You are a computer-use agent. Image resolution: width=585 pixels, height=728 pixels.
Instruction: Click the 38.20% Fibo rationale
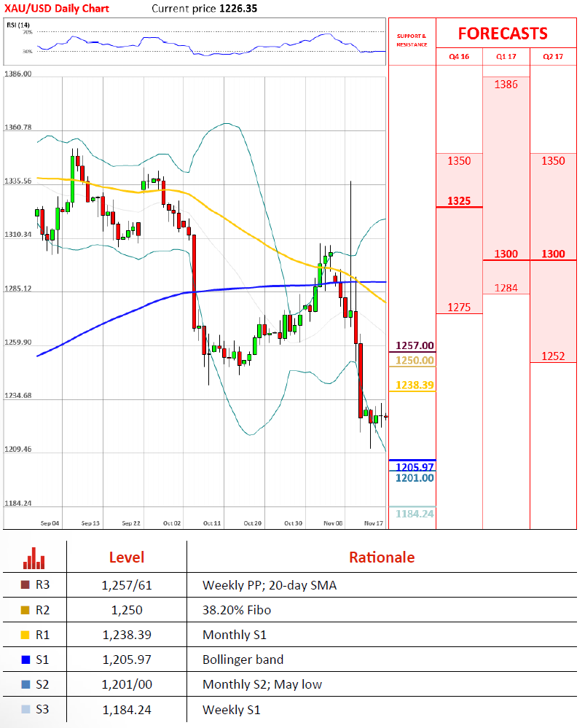pyautogui.click(x=237, y=610)
